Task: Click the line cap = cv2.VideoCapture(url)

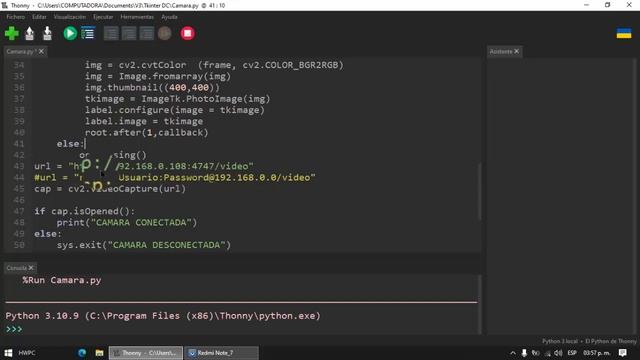Action: (110, 189)
